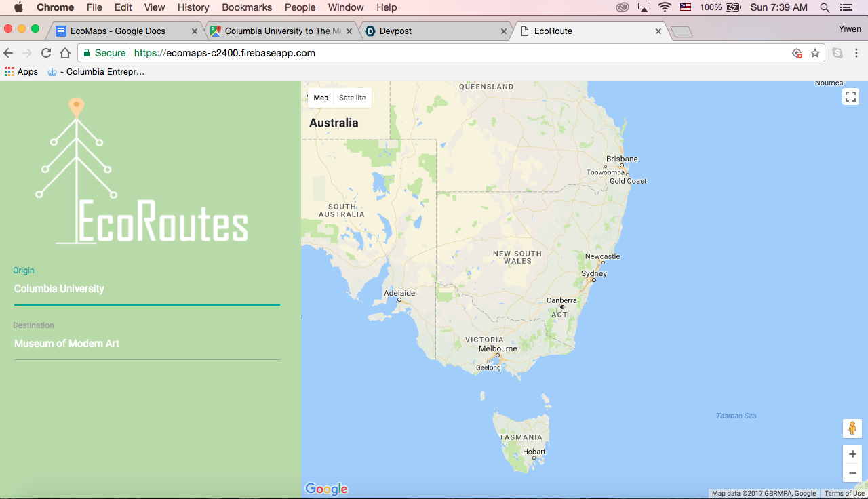Close the EcoMaps - Google Docs tab
The height and width of the screenshot is (499, 868).
coord(195,31)
